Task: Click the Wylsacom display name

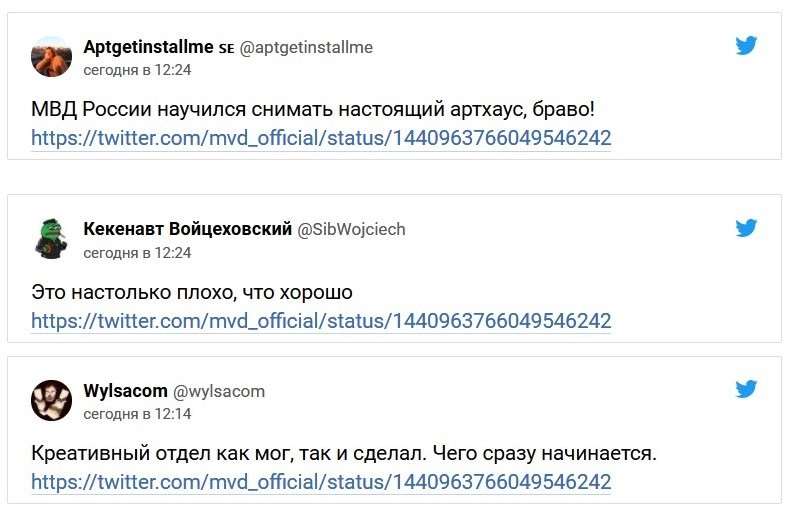Action: 125,391
